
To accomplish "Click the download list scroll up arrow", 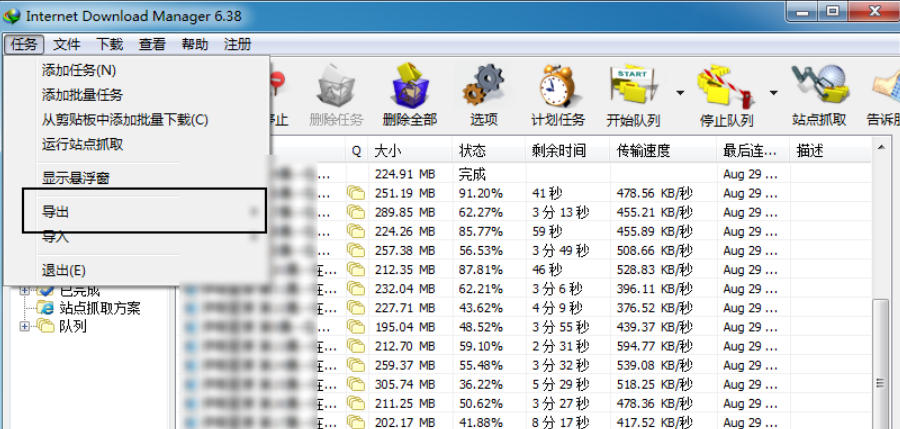I will [x=880, y=148].
